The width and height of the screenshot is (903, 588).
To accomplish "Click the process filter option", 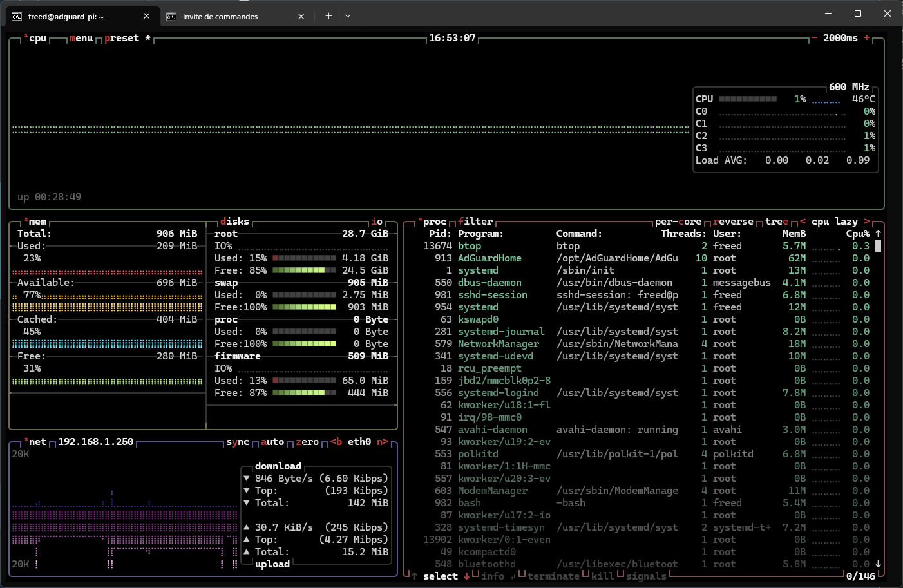I will coord(475,222).
